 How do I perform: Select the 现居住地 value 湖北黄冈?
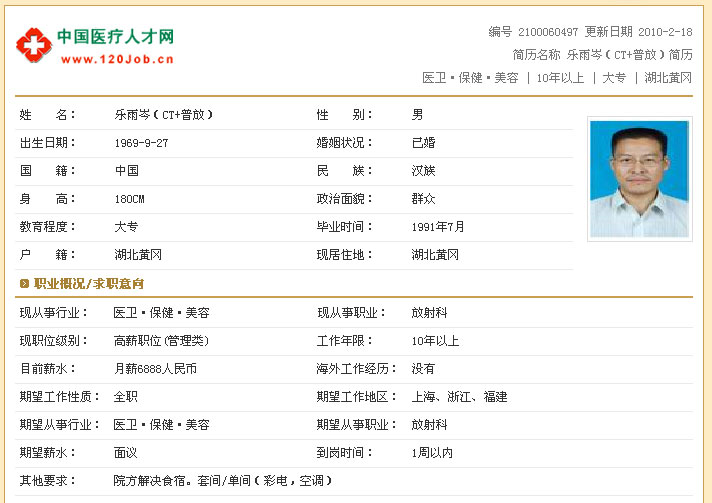click(435, 255)
